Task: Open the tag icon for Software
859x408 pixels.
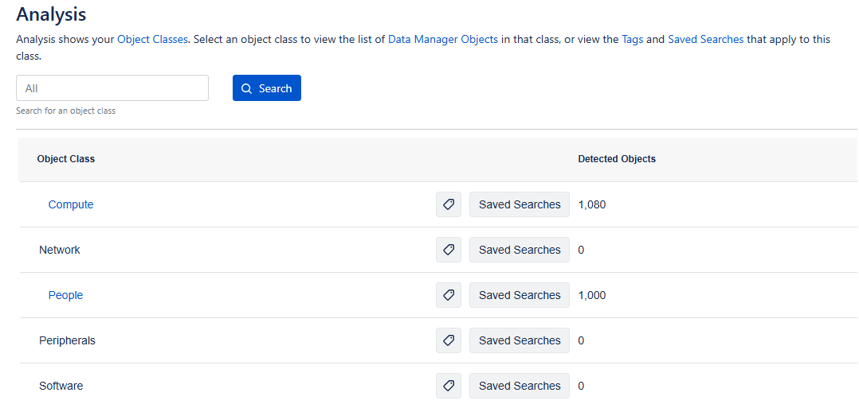Action: (449, 386)
